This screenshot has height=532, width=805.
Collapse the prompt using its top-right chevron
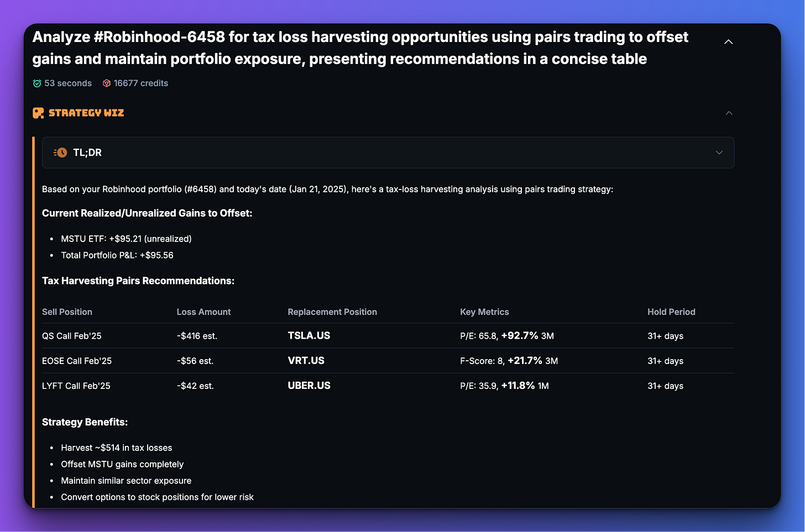(x=728, y=41)
